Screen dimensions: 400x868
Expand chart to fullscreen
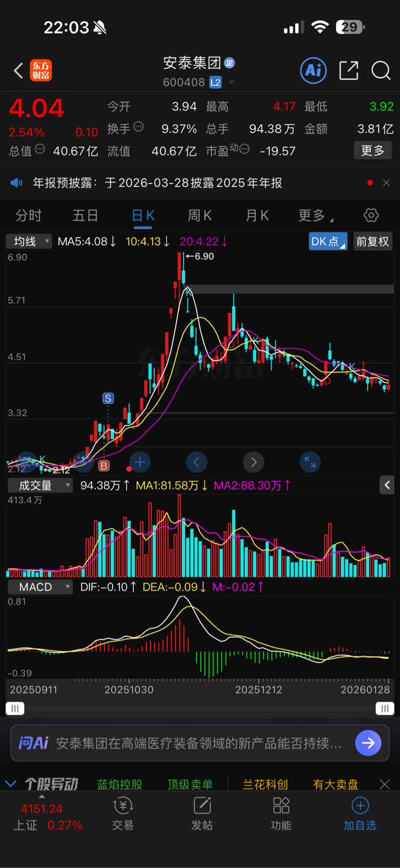(310, 462)
